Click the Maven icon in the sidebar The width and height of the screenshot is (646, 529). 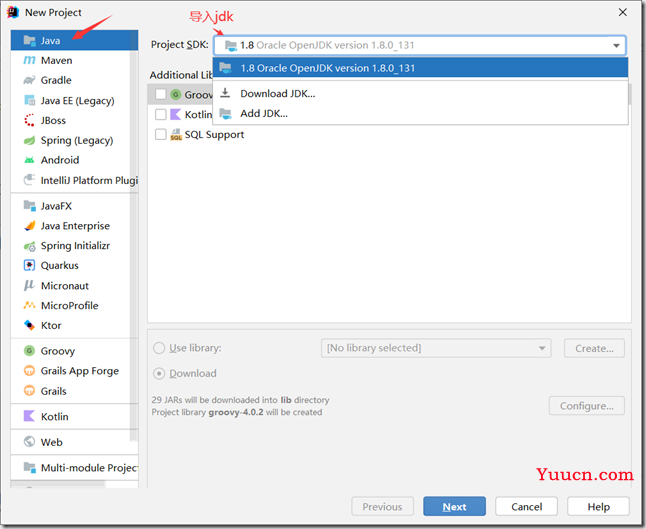(x=29, y=61)
